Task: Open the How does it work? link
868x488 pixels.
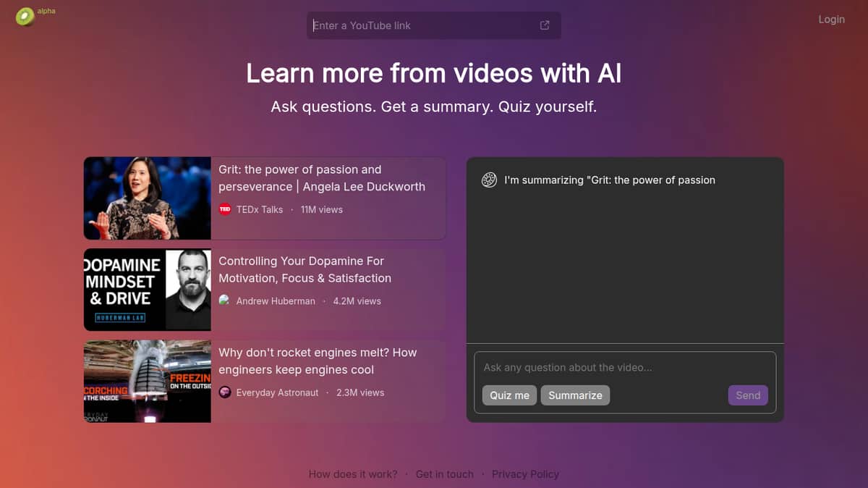Action: pos(353,474)
